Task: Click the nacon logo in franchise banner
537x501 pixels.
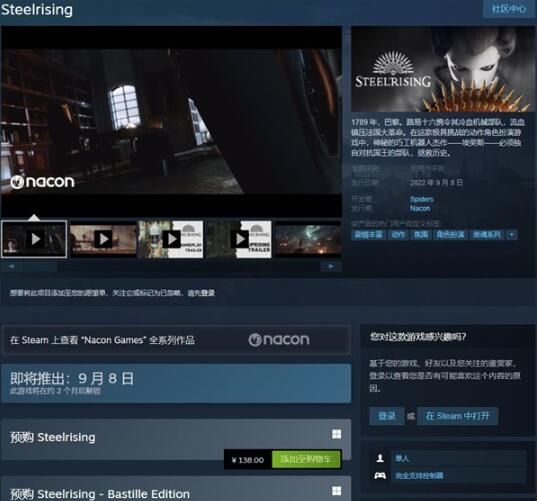Action: click(279, 339)
